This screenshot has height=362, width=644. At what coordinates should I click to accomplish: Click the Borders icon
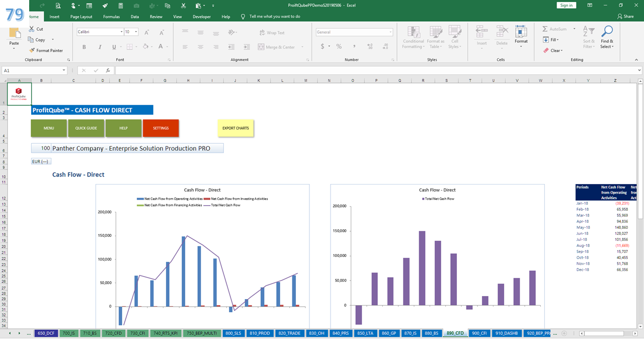coord(129,47)
